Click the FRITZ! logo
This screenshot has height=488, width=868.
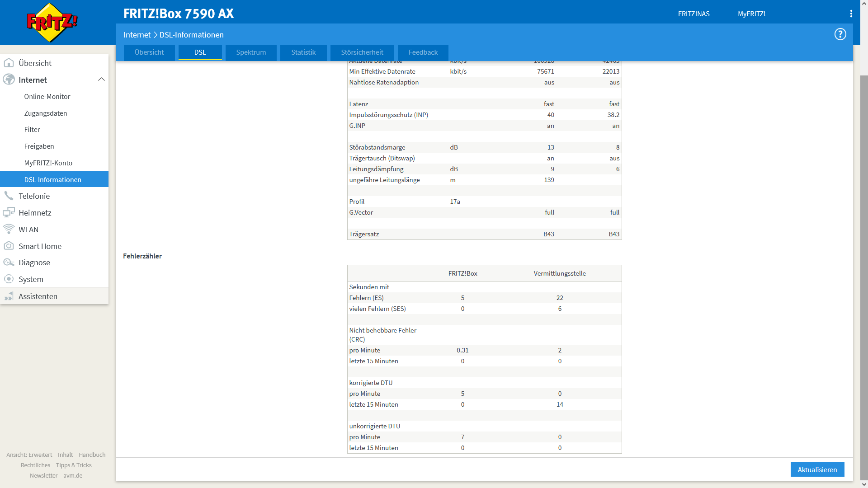click(52, 23)
